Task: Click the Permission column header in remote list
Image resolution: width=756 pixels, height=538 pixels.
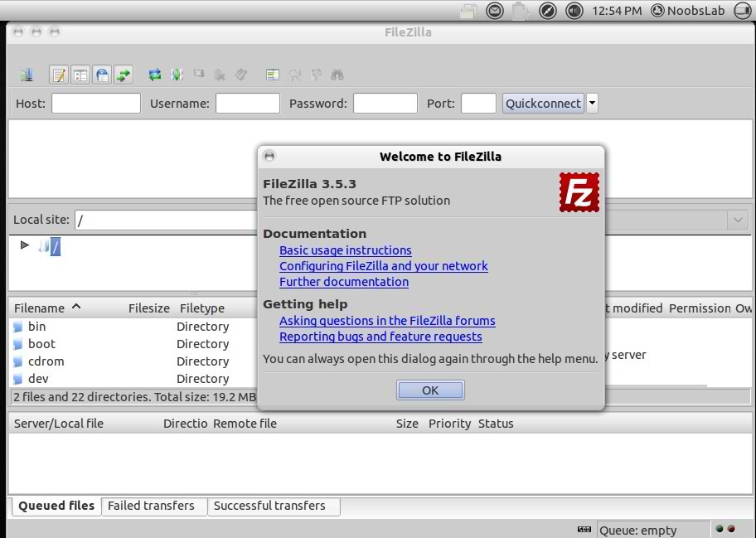Action: click(700, 308)
